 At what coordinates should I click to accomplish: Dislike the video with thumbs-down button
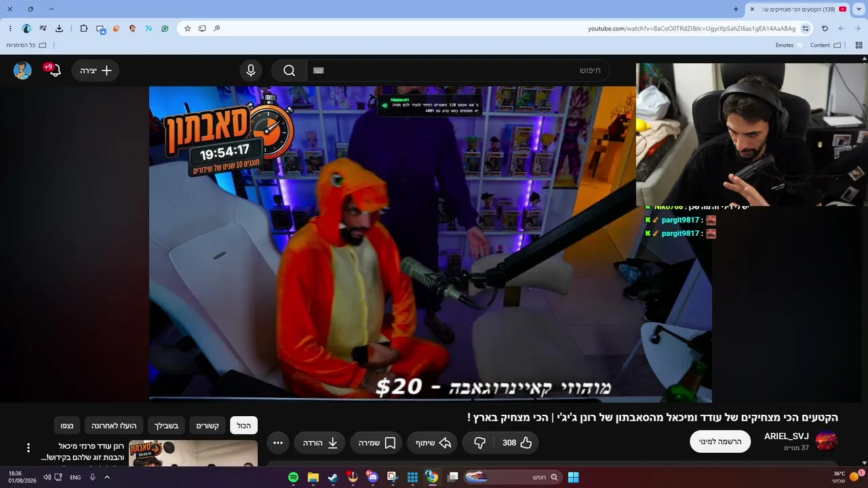(480, 443)
